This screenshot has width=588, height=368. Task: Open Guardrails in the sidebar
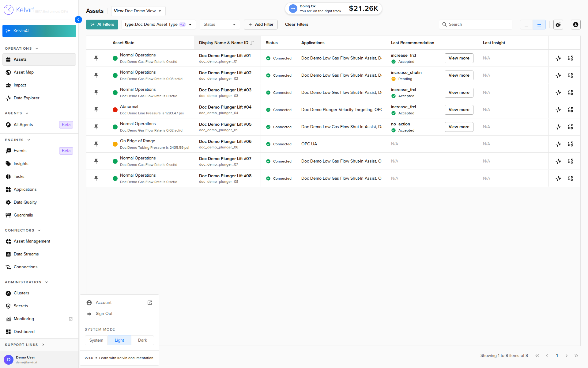click(39, 215)
